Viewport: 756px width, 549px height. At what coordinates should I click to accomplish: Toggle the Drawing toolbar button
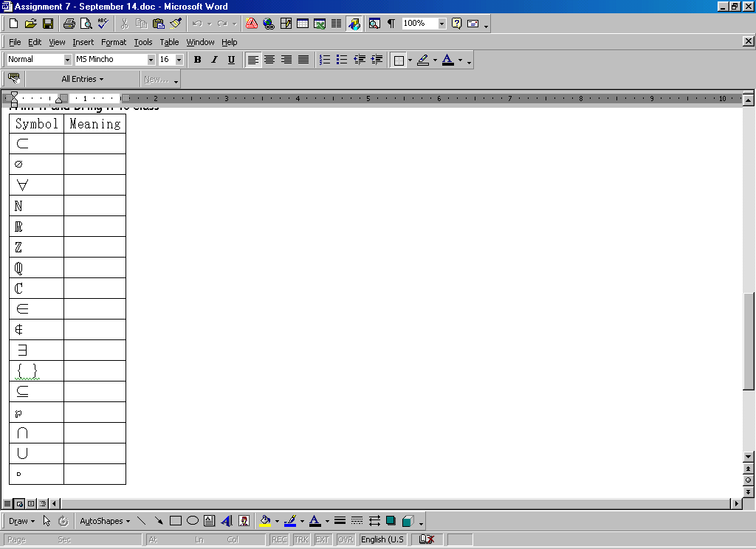tap(354, 24)
